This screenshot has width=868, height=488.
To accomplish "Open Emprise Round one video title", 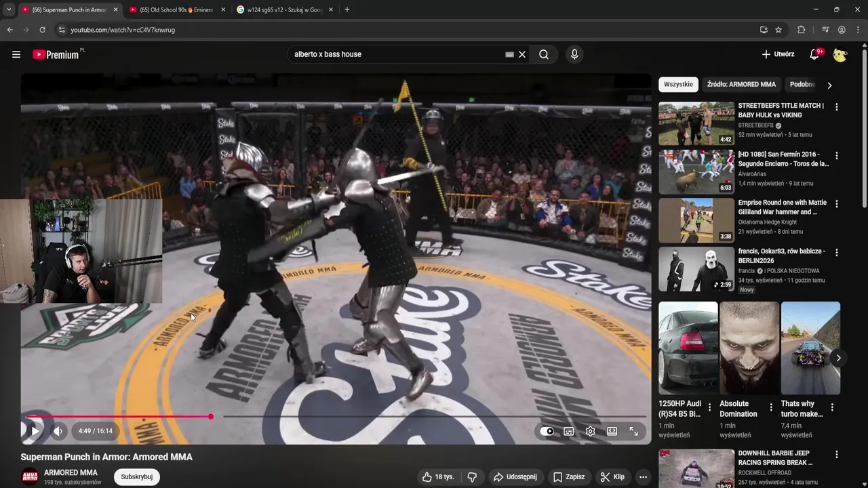I will coord(782,207).
